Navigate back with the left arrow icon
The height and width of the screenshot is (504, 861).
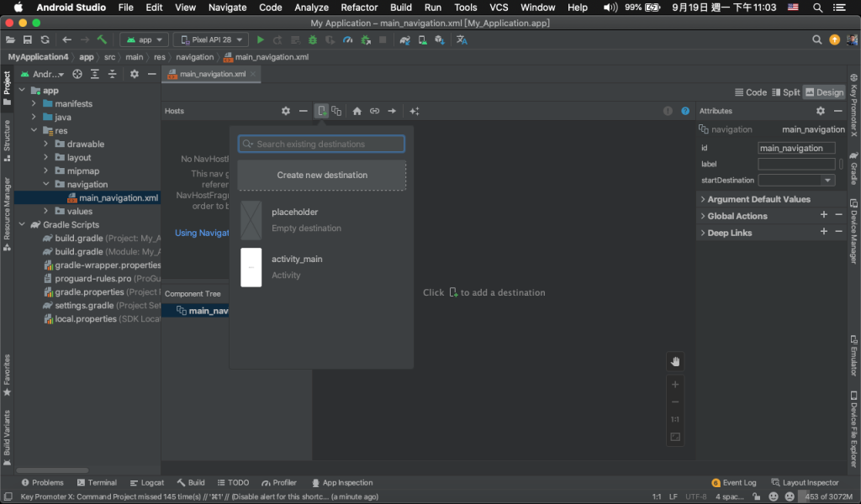67,40
